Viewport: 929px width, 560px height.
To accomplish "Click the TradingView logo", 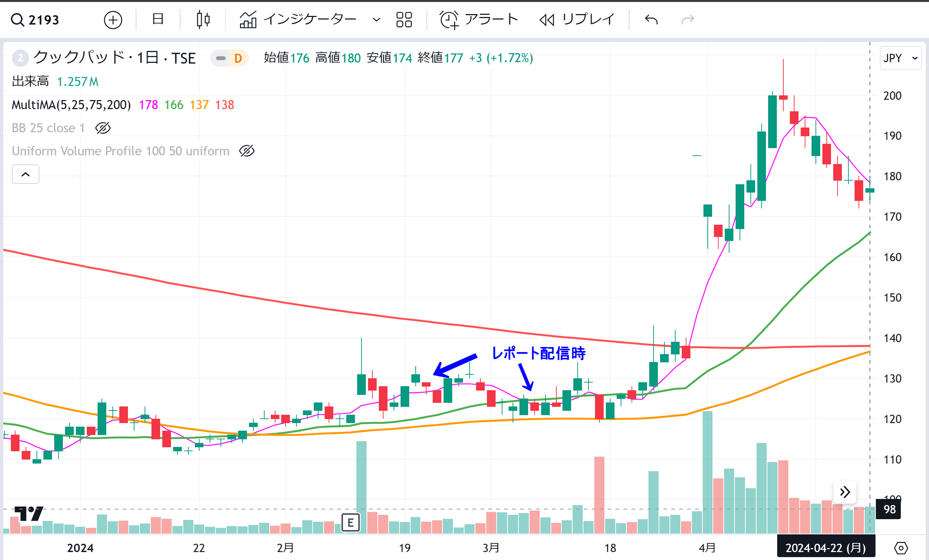I will (x=29, y=514).
